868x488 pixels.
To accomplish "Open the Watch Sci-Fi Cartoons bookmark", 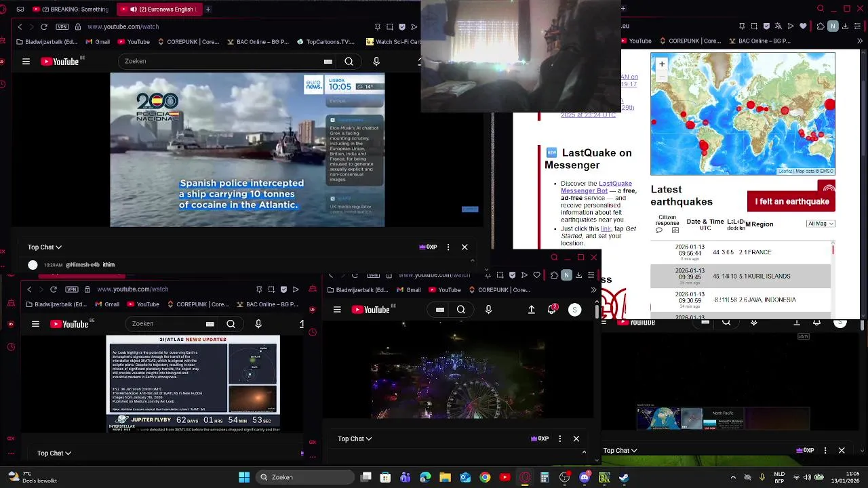I will pyautogui.click(x=393, y=41).
